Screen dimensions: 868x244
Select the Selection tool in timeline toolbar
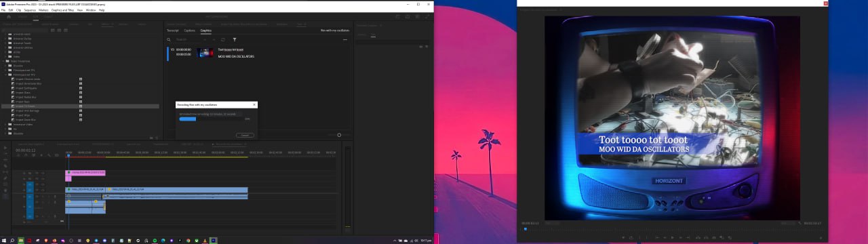[5, 148]
